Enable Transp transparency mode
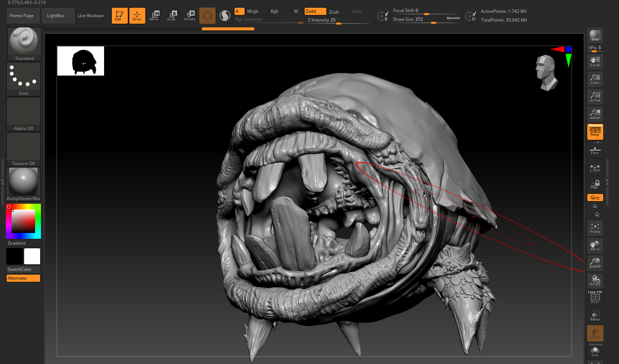619x364 pixels. [x=595, y=315]
